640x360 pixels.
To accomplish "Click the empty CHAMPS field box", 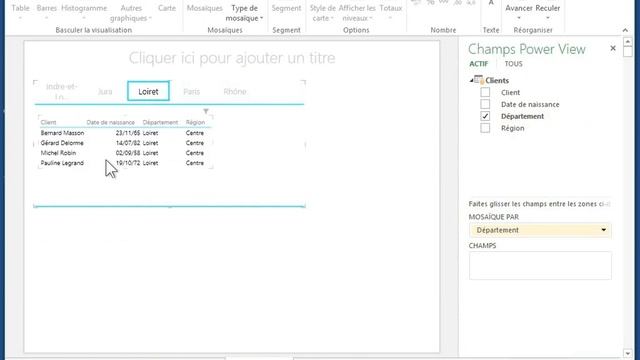I will 540,266.
